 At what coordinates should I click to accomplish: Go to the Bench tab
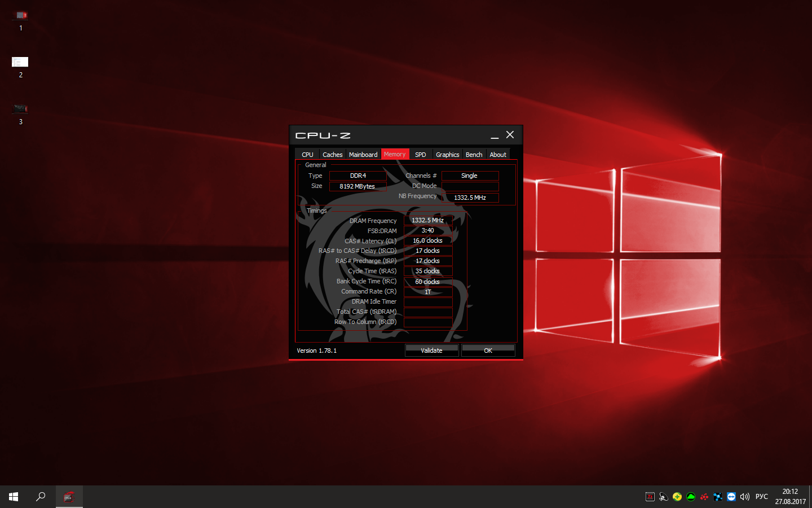click(x=474, y=155)
